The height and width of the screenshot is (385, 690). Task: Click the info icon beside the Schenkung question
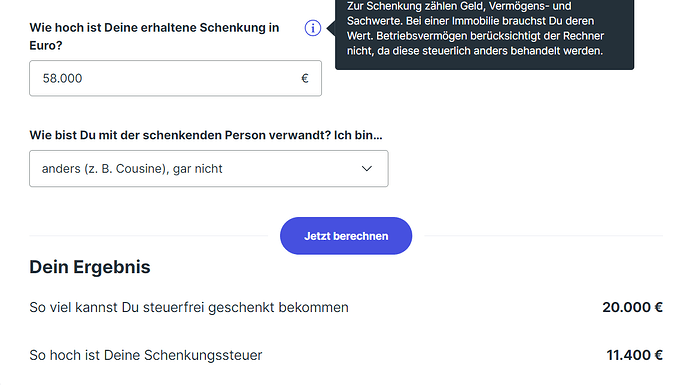point(312,28)
